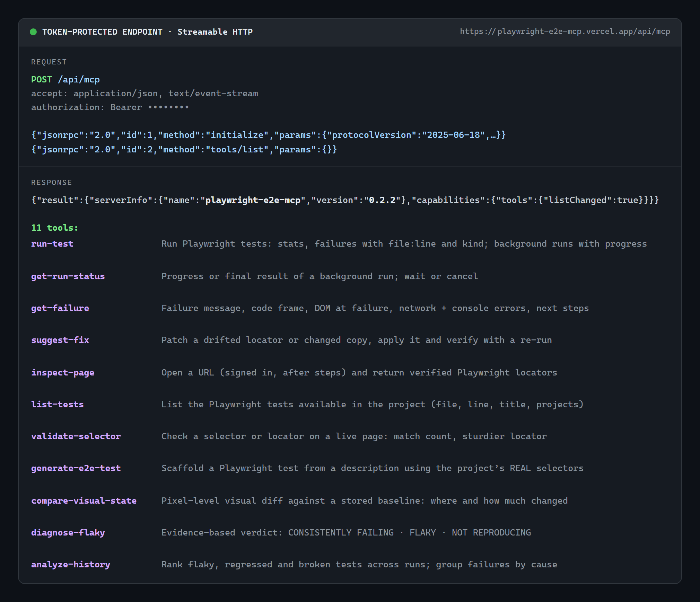
Task: Click the masked Bearer token dots
Action: pyautogui.click(x=168, y=107)
